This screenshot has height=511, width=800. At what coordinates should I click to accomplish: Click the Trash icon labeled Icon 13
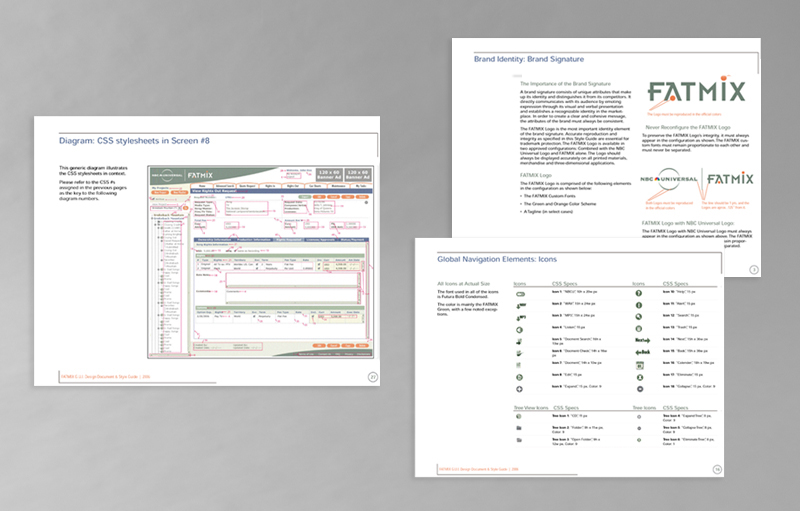pyautogui.click(x=639, y=329)
